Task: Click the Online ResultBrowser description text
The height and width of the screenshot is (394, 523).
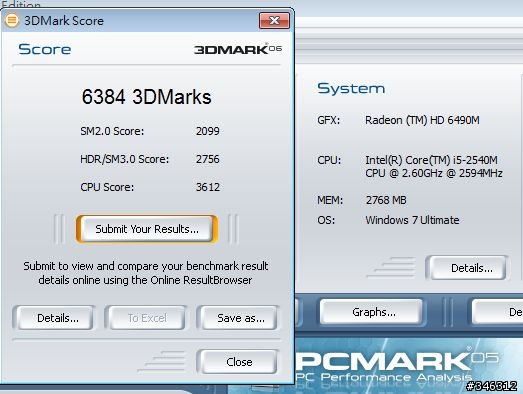Action: (x=145, y=273)
